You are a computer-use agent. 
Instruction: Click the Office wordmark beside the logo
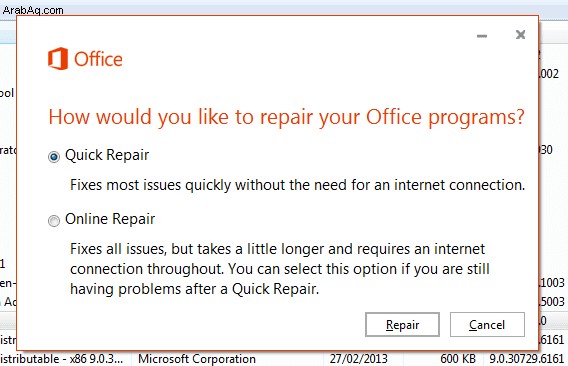pyautogui.click(x=98, y=59)
